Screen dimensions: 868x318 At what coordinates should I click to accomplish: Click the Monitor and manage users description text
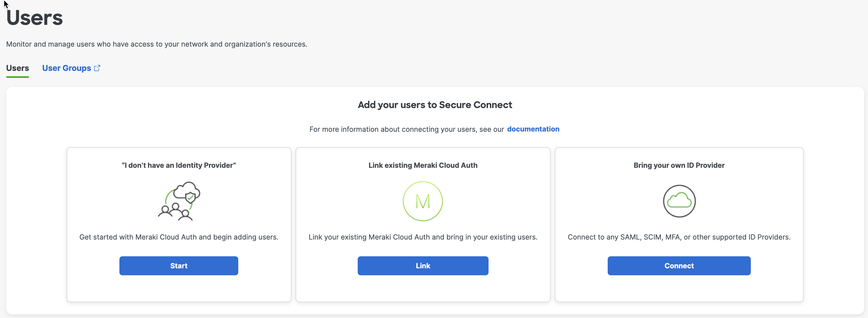157,44
